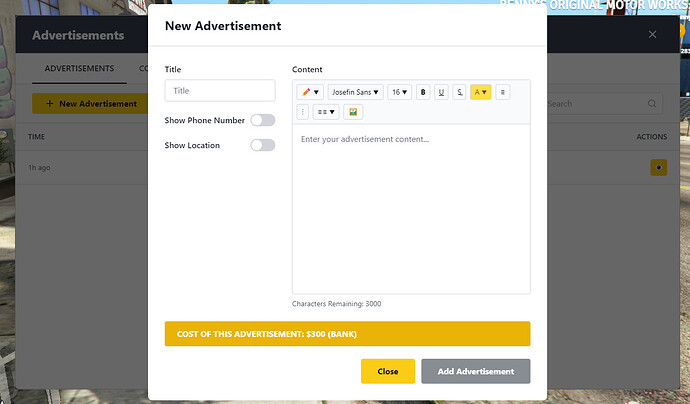Enable the Show Phone Number toggle

[263, 120]
